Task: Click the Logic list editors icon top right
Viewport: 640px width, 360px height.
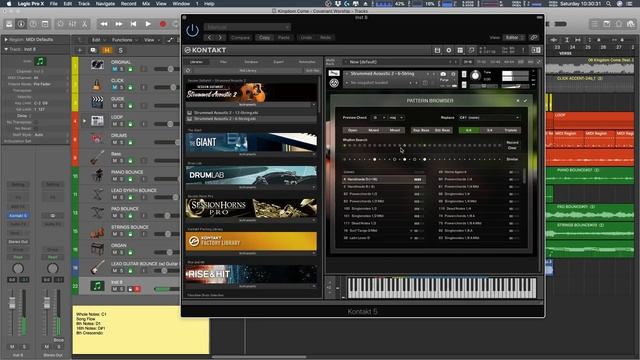Action: 594,24
